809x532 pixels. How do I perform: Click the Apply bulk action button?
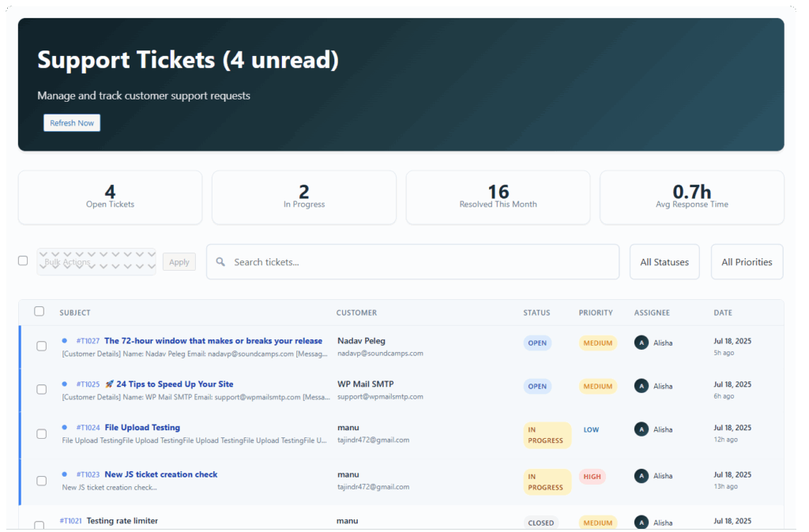click(179, 262)
